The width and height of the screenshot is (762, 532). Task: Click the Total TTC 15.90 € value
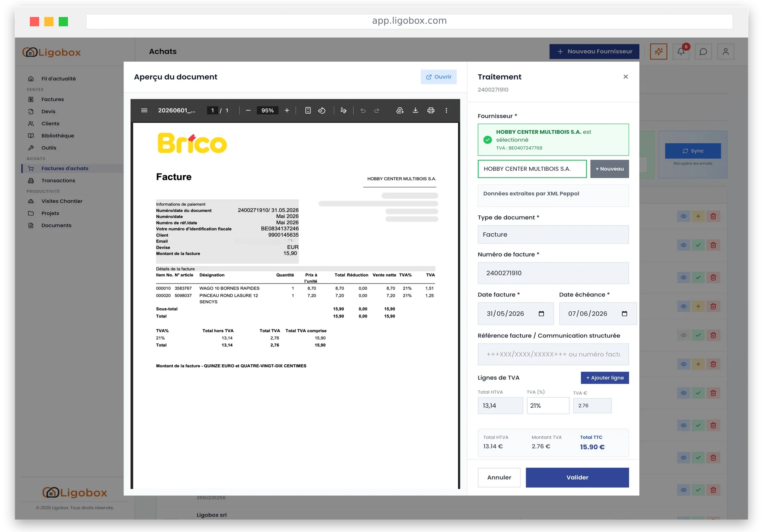tap(592, 447)
